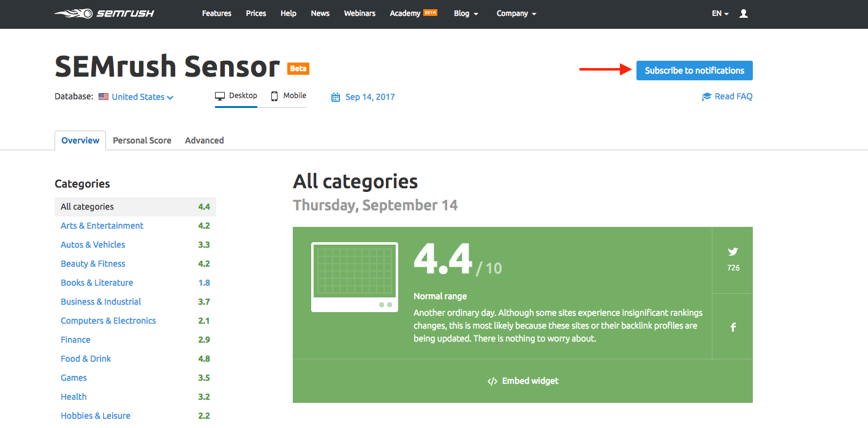The image size is (868, 428).
Task: Click the sensor monitor graphic
Action: click(355, 277)
